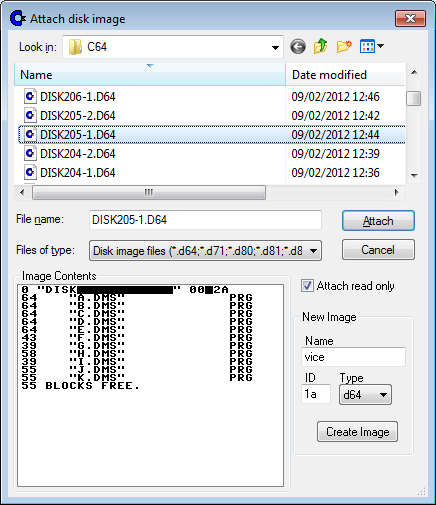436x505 pixels.
Task: Open the new image Type d64 dropdown
Action: (x=365, y=395)
